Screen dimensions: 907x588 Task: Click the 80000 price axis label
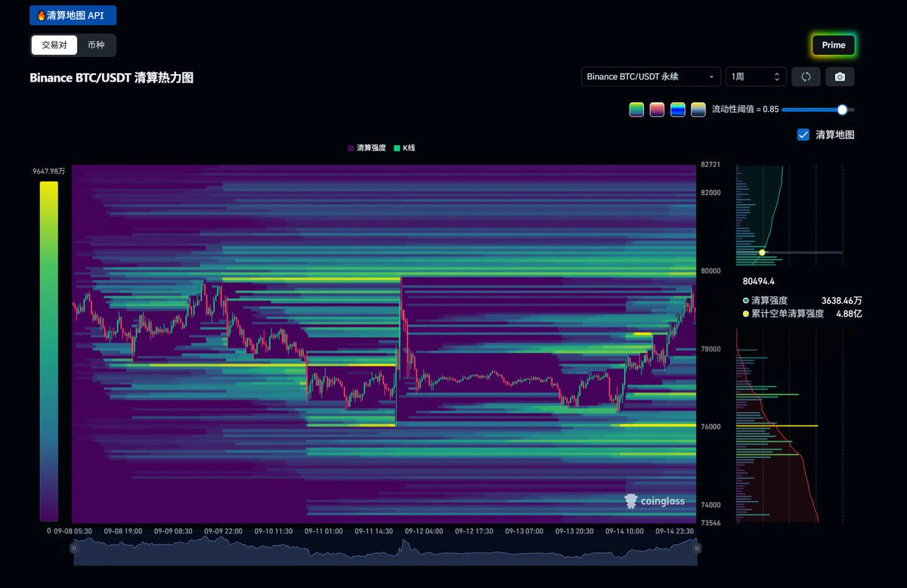tap(711, 271)
